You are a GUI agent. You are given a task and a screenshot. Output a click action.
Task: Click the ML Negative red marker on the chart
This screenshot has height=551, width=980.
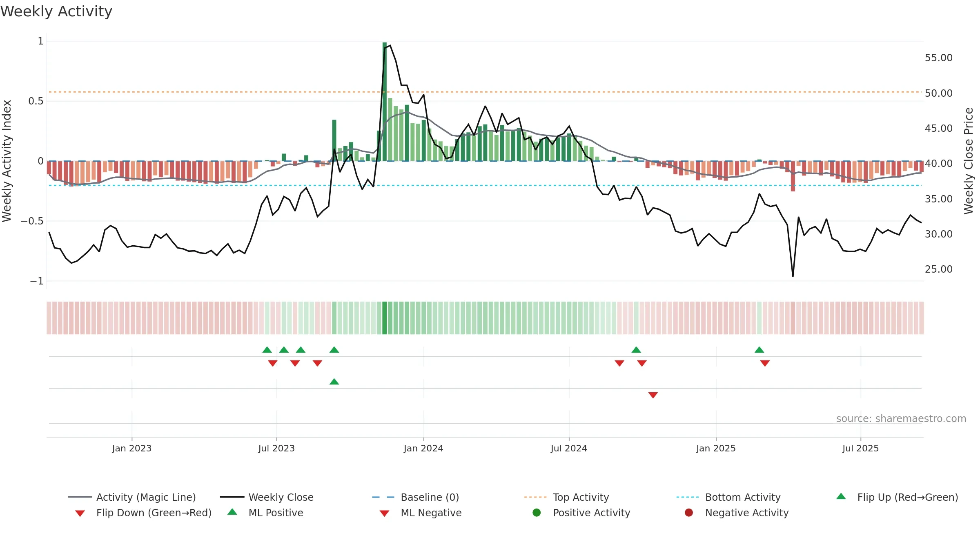(x=653, y=395)
